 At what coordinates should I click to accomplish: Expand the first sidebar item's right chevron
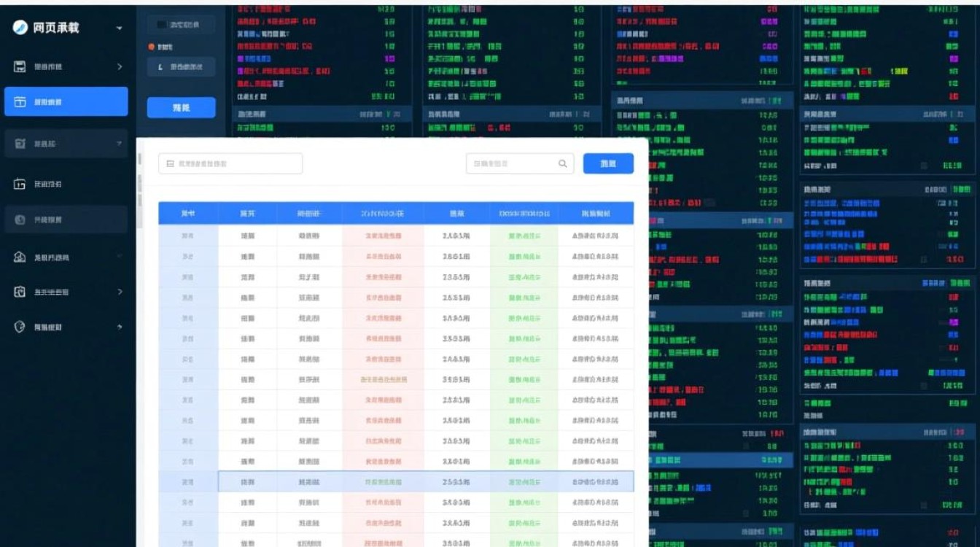click(x=120, y=67)
